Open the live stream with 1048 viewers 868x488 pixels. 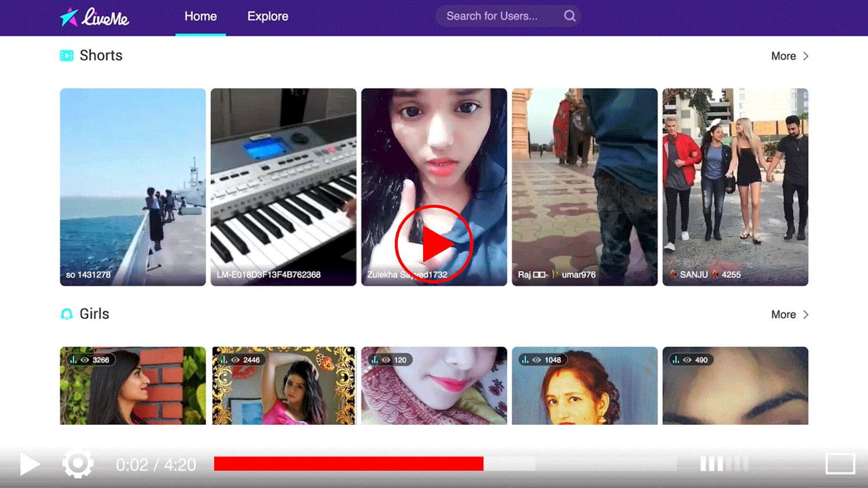pyautogui.click(x=585, y=386)
